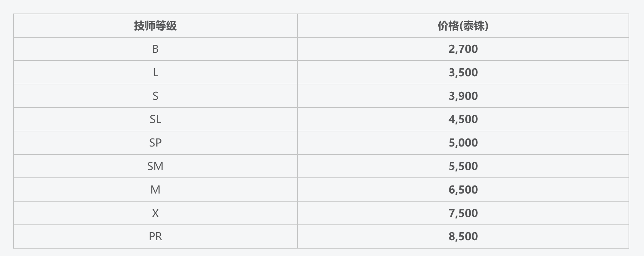Select the SP level cell
Viewport: 644px width, 256px height.
pos(155,143)
